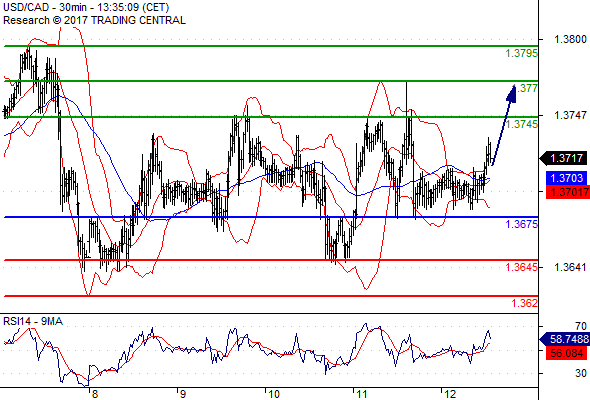Image resolution: width=590 pixels, height=400 pixels.
Task: Click the date 10 on the time axis
Action: (274, 394)
